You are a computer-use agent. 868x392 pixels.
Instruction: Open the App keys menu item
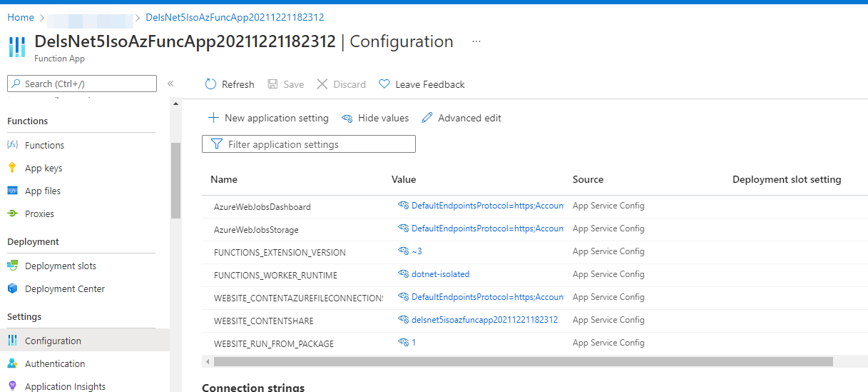[44, 168]
